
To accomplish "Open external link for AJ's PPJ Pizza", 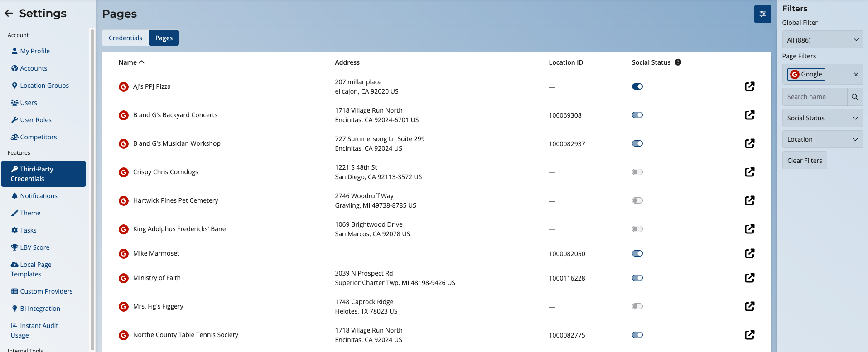I will pyautogui.click(x=749, y=86).
